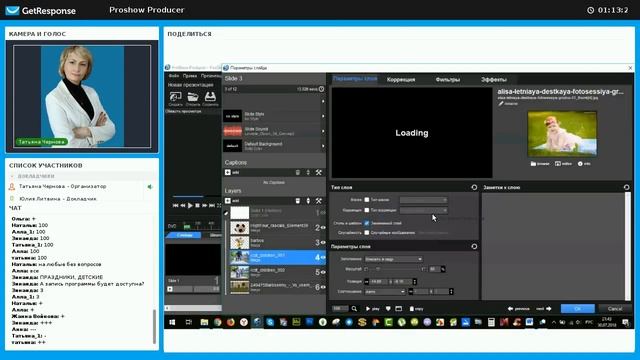This screenshot has width=640, height=360.
Task: Click the slide time clock icon
Action: click(322, 89)
